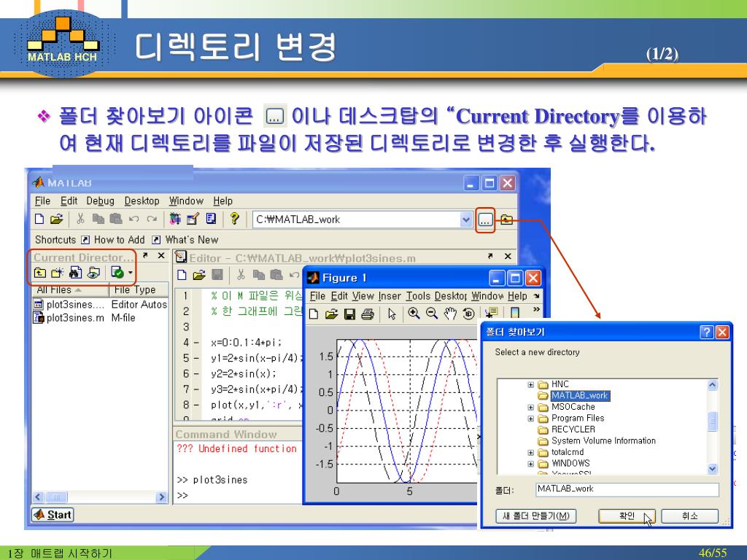Click the MATLAB Start button

click(x=53, y=515)
